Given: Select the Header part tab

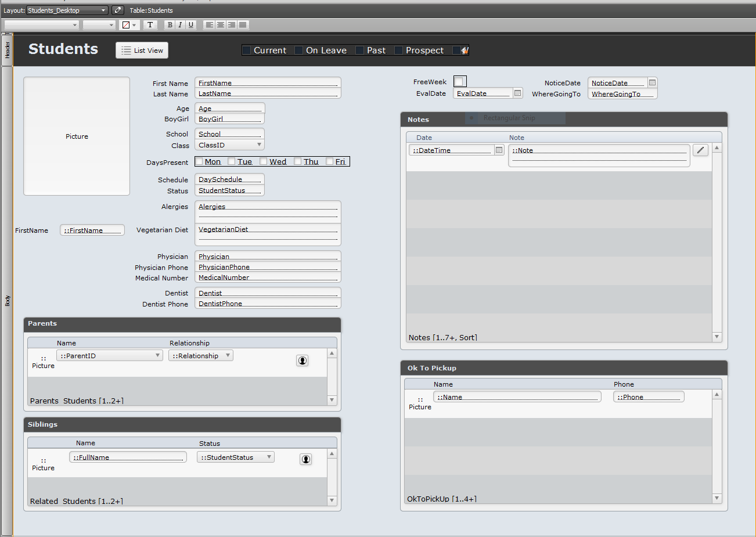Looking at the screenshot, I should click(7, 50).
